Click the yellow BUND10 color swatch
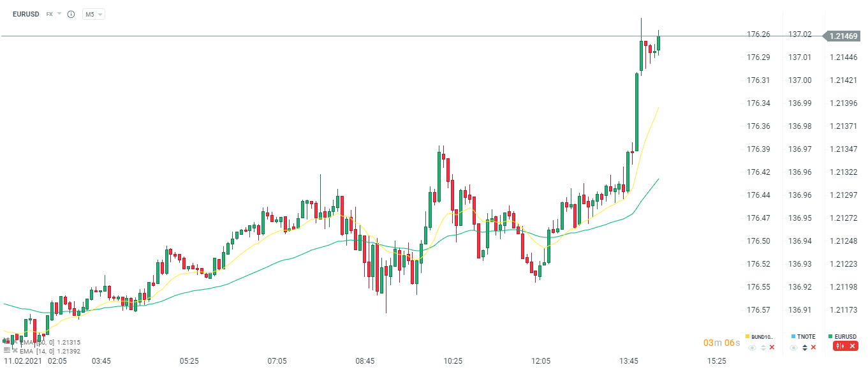 point(747,336)
